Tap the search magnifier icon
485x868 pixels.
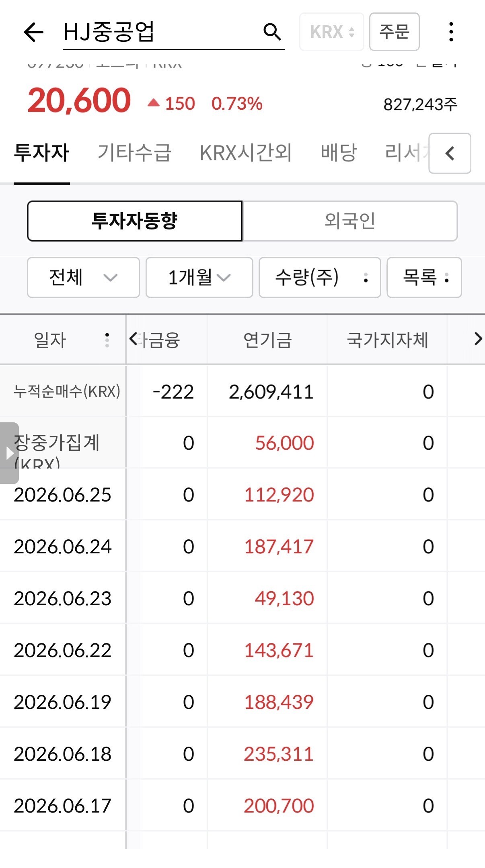pyautogui.click(x=272, y=32)
